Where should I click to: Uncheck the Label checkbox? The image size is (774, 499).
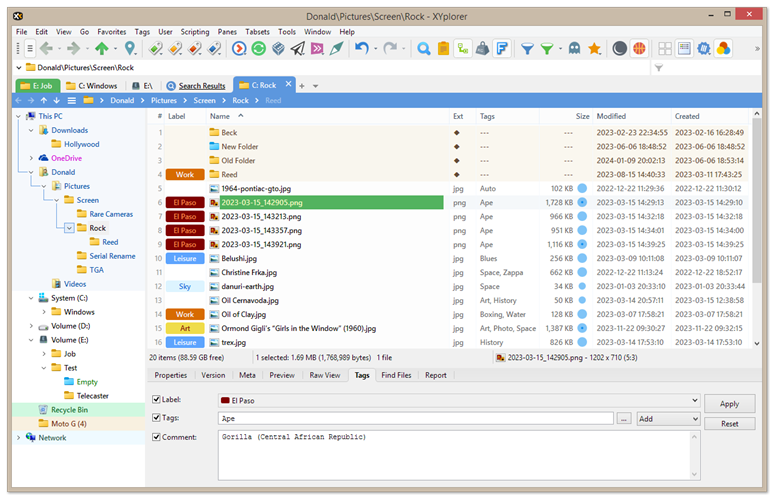155,400
